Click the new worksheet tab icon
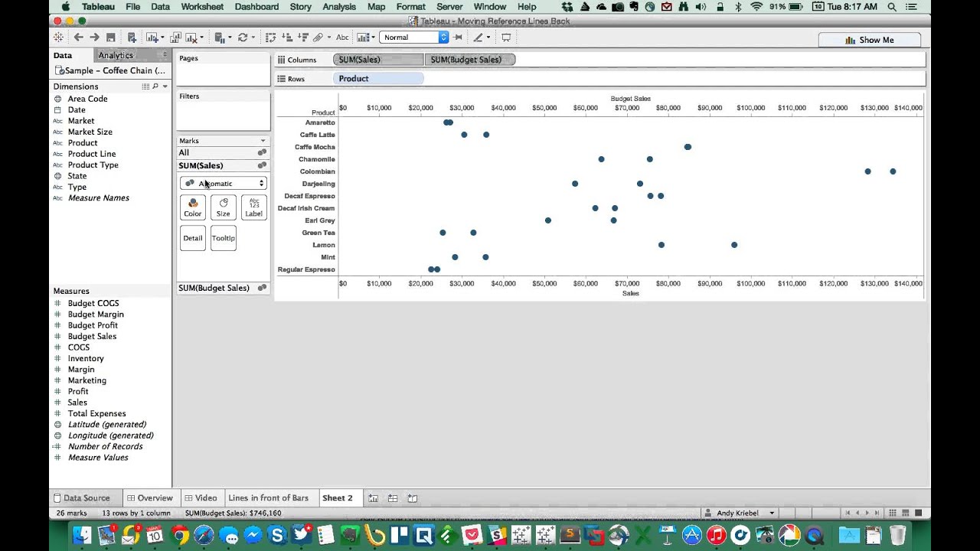This screenshot has width=980, height=551. tap(373, 497)
